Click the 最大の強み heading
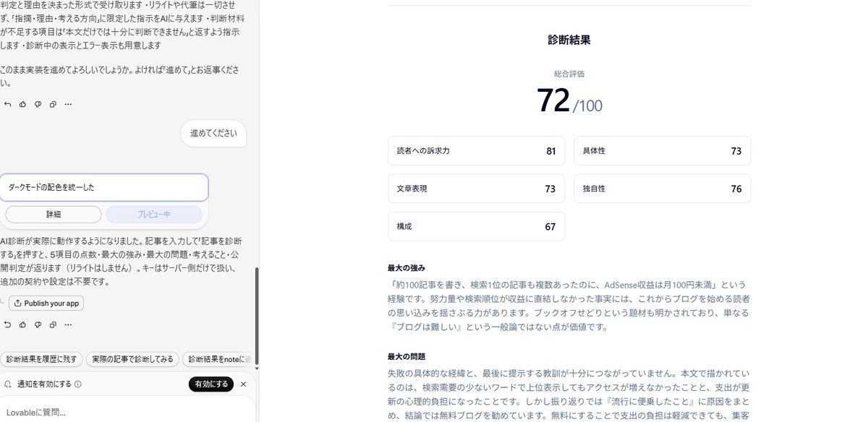 pos(407,268)
